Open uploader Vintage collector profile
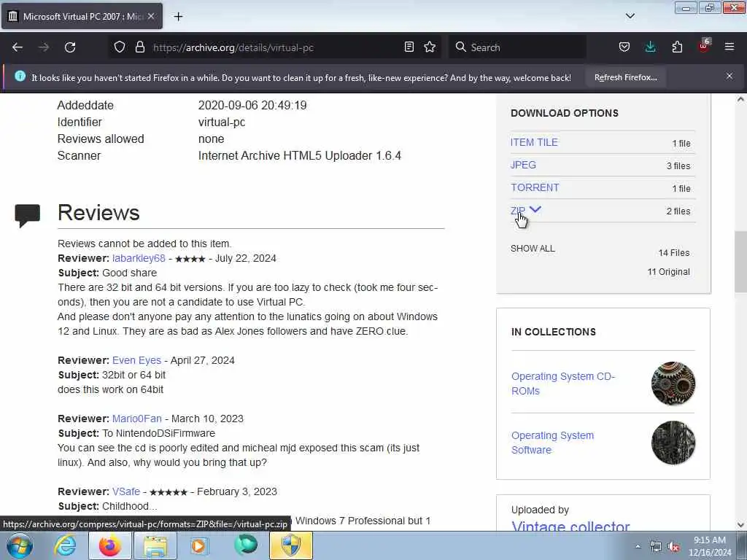 pos(570,526)
